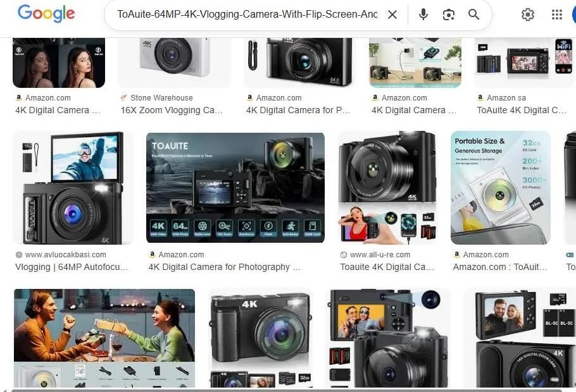Click the search magnifier icon
The height and width of the screenshot is (392, 576).
(473, 14)
